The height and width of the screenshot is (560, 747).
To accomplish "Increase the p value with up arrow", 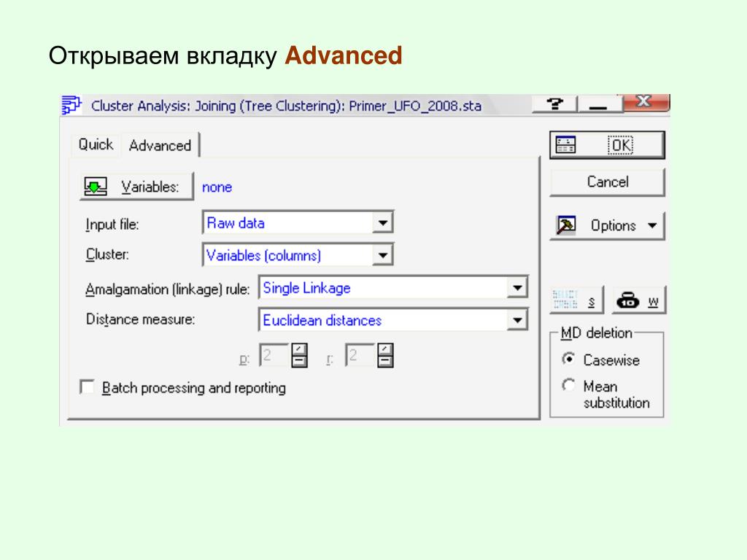I will pos(299,349).
